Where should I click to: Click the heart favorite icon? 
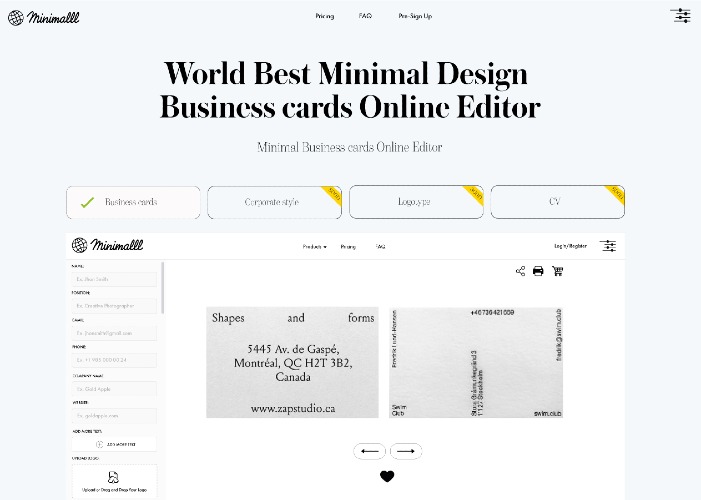point(387,476)
